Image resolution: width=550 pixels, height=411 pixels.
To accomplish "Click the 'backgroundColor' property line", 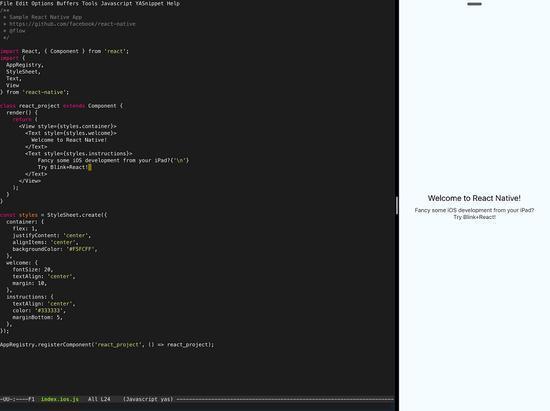I will coord(55,249).
